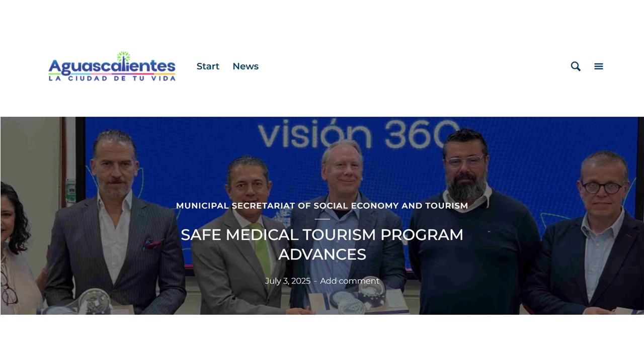Click the green tree emblem above the logo
Screen dimensions: 644x362
click(123, 57)
